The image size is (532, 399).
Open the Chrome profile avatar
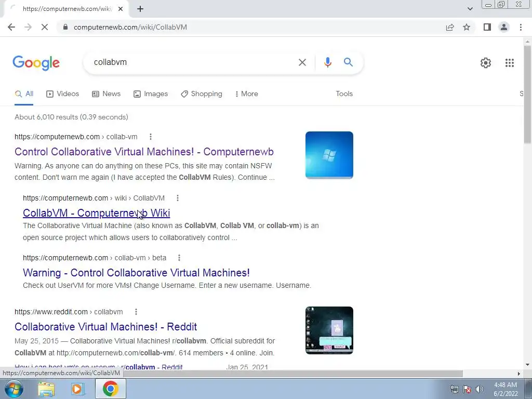[x=504, y=27]
